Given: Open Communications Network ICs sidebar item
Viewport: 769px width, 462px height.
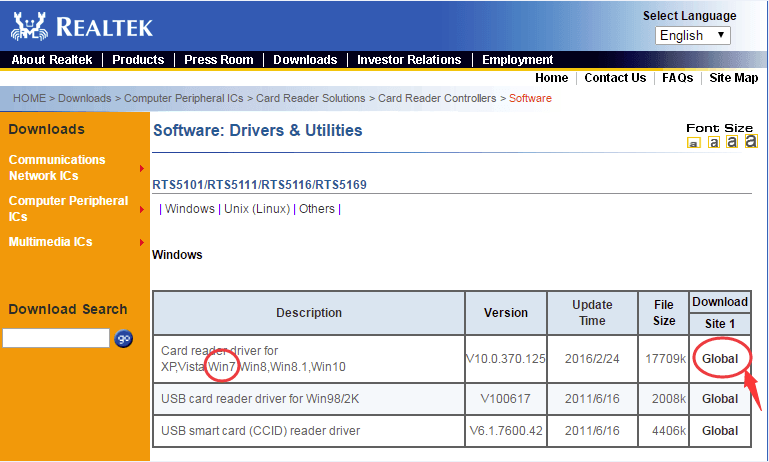Looking at the screenshot, I should 57,168.
